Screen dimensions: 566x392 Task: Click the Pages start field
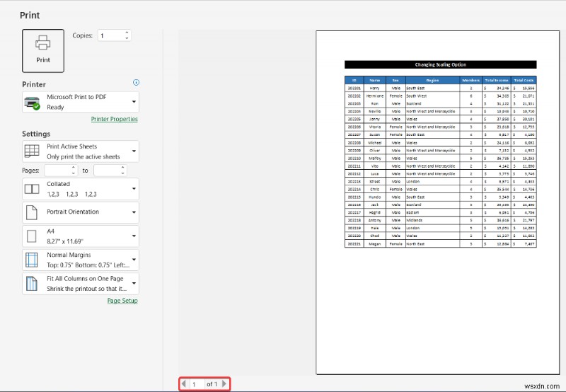(57, 171)
